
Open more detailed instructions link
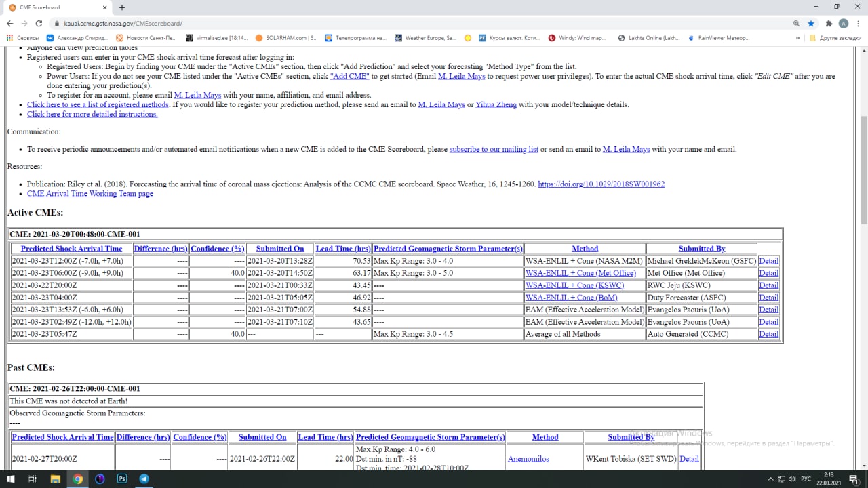click(92, 115)
